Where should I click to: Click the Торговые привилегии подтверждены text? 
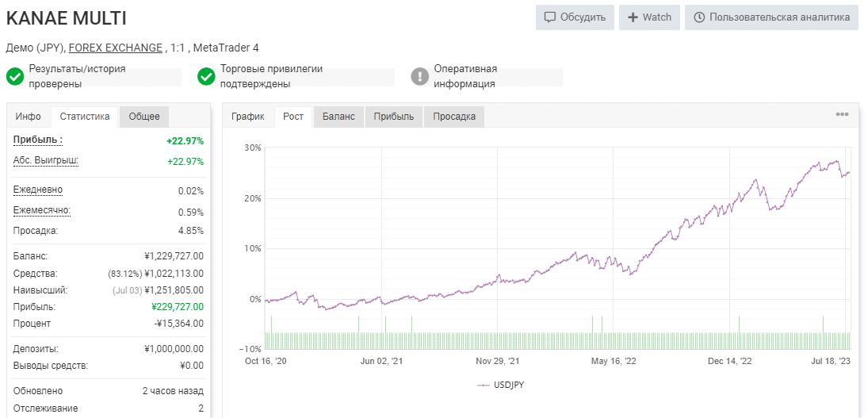[271, 77]
